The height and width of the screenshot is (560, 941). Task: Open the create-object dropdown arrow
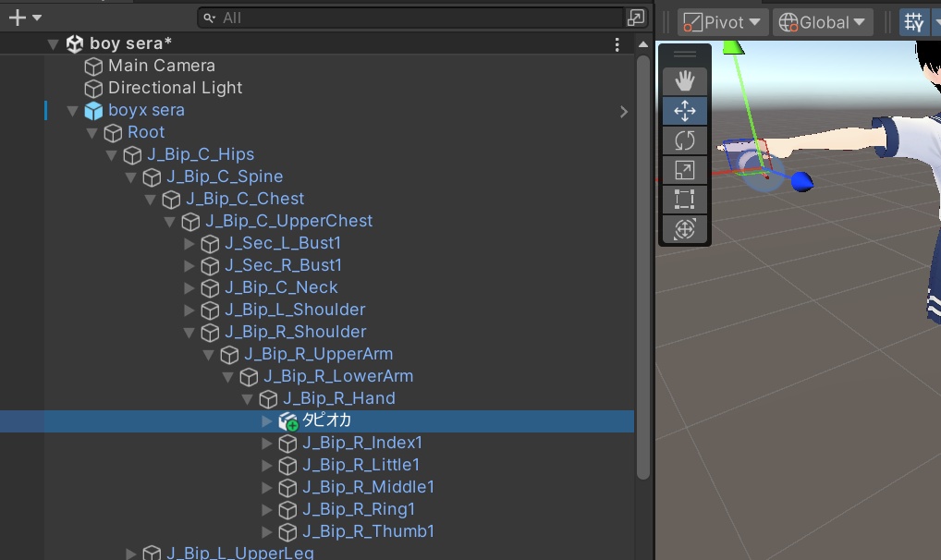click(x=37, y=18)
